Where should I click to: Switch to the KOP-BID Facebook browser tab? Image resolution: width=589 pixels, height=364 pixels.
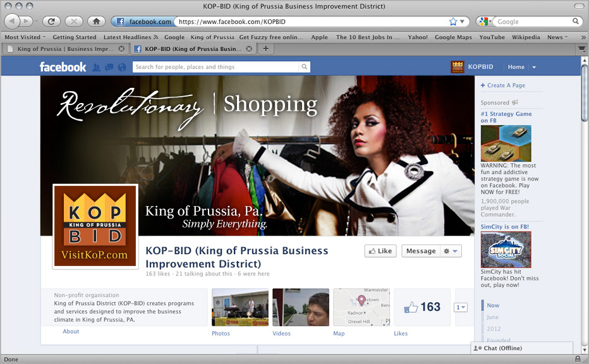click(x=190, y=49)
